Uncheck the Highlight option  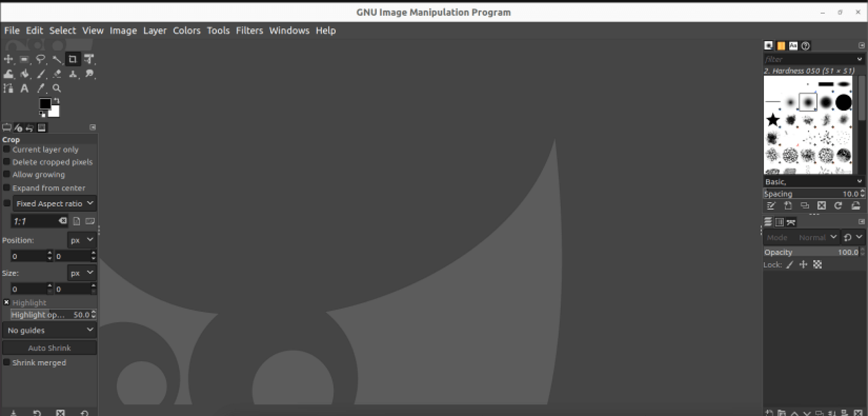point(6,302)
